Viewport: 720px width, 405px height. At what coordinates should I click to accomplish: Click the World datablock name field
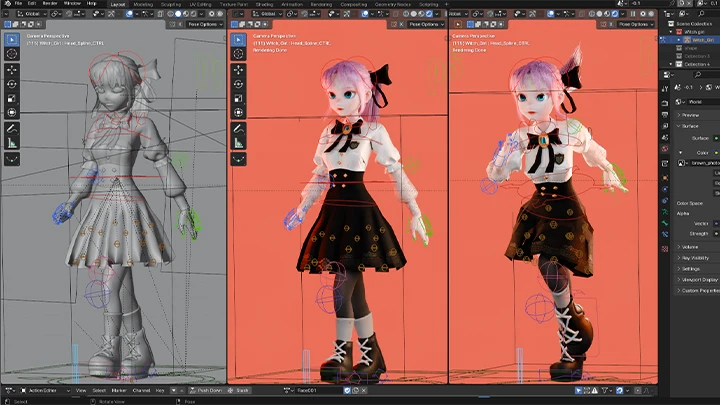point(703,102)
